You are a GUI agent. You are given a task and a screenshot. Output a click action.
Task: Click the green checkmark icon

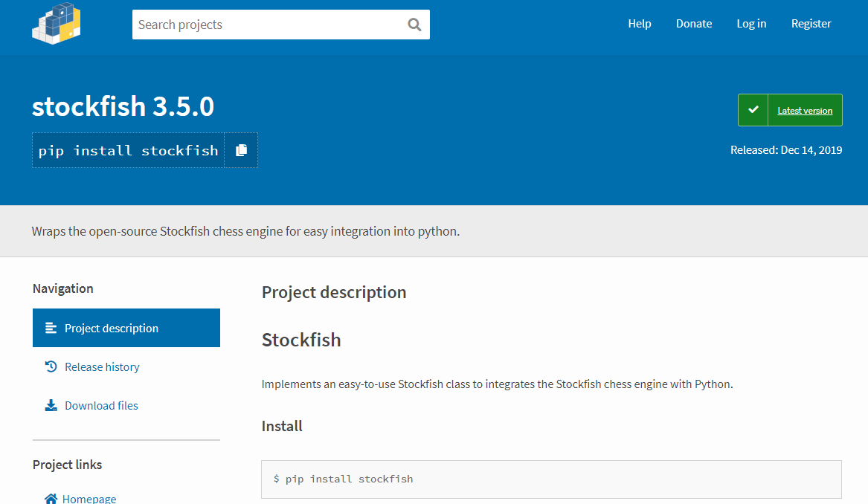pyautogui.click(x=753, y=110)
